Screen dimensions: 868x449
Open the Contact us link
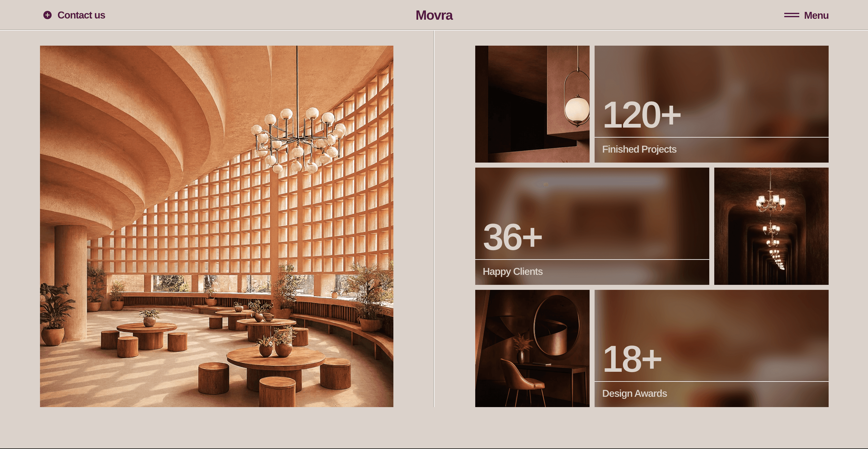81,15
